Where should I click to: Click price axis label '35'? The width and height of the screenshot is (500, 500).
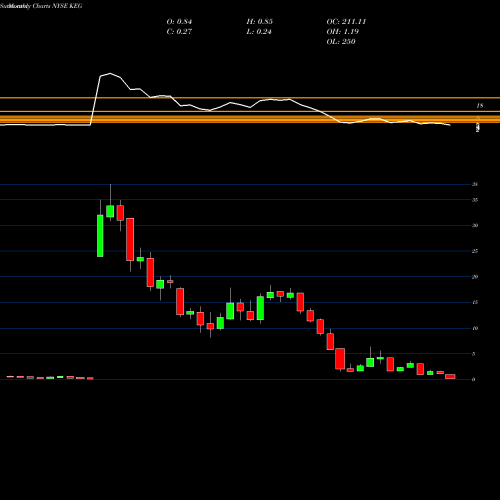(x=475, y=200)
